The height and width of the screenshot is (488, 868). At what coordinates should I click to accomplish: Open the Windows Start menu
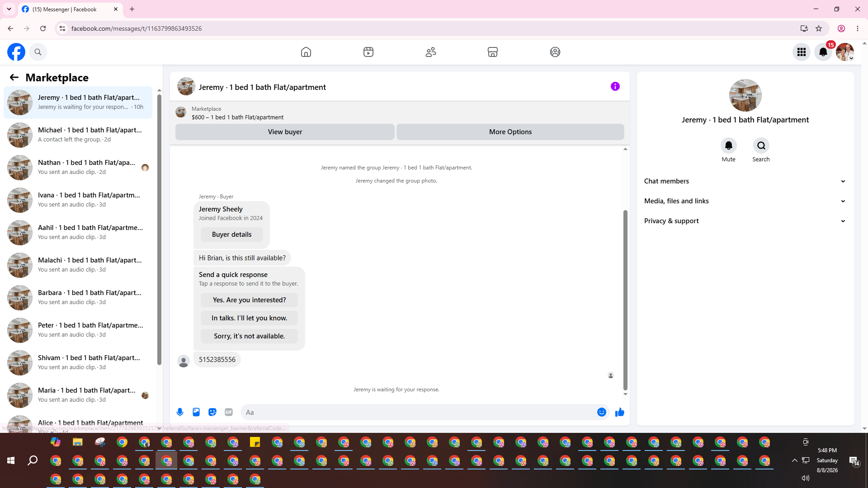pyautogui.click(x=11, y=460)
